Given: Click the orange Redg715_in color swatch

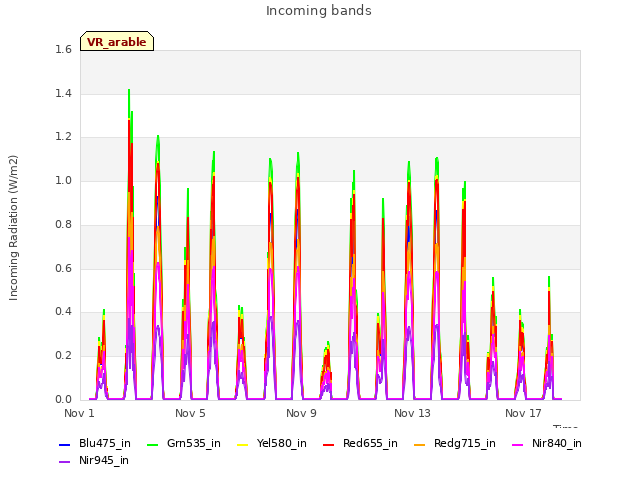Looking at the screenshot, I should click(x=419, y=444).
